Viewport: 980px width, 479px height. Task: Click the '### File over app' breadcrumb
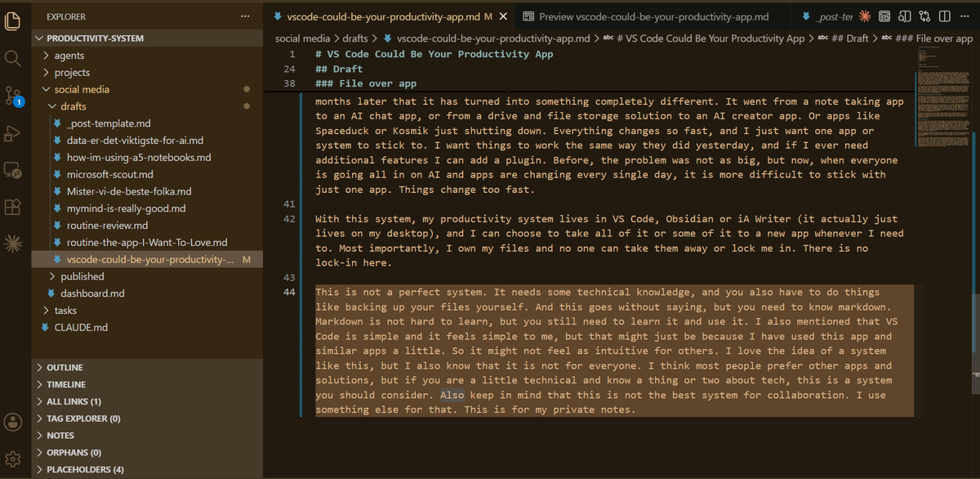click(927, 38)
